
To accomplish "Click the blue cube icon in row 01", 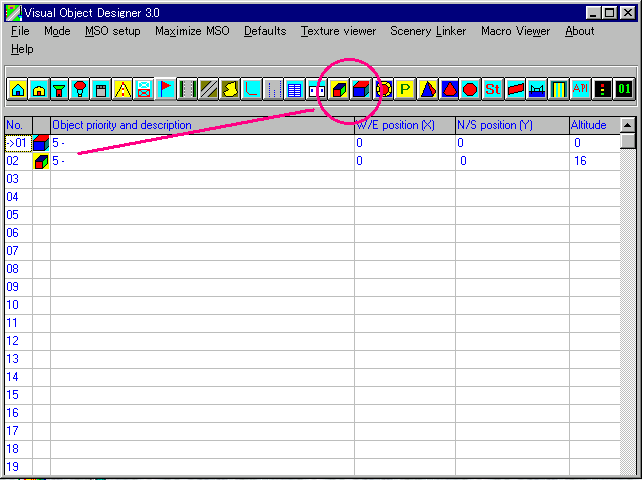I will click(x=41, y=143).
